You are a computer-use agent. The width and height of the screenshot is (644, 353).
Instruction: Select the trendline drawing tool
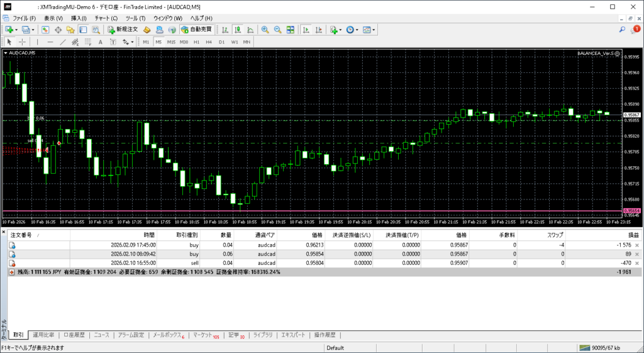coord(62,42)
